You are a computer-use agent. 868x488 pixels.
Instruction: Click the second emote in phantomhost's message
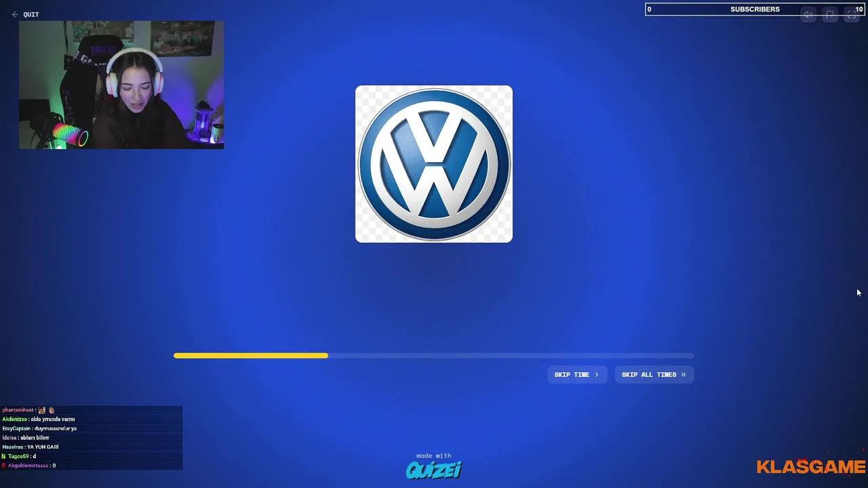(x=51, y=410)
